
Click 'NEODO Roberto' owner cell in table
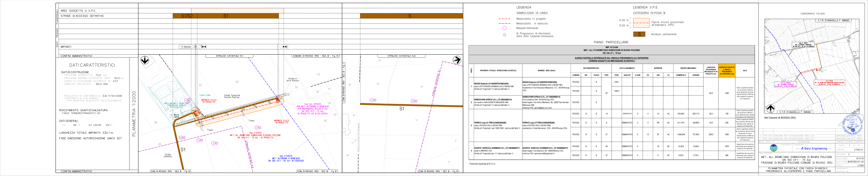point(498,86)
